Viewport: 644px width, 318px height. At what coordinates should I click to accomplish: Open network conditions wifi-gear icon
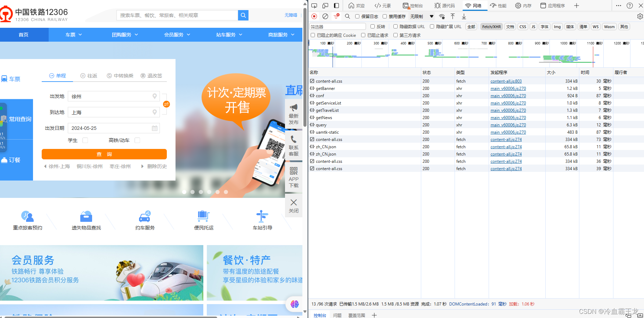pyautogui.click(x=442, y=16)
